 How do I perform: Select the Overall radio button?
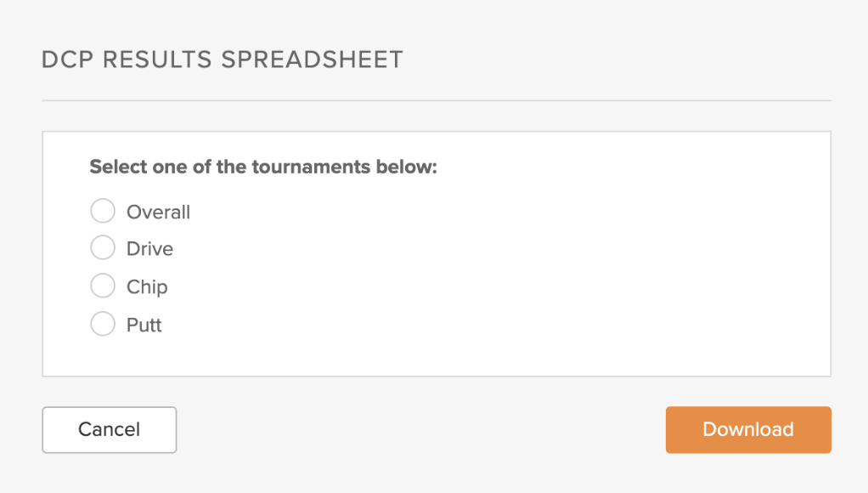[103, 211]
